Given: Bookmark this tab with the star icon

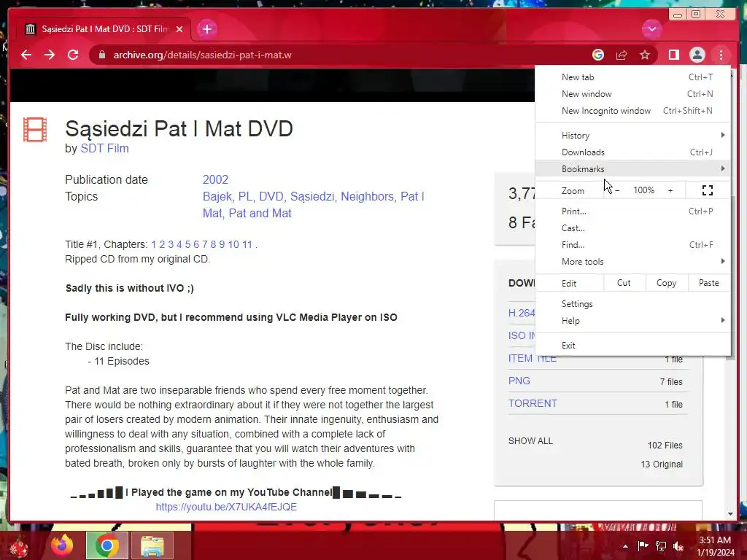Looking at the screenshot, I should point(645,55).
